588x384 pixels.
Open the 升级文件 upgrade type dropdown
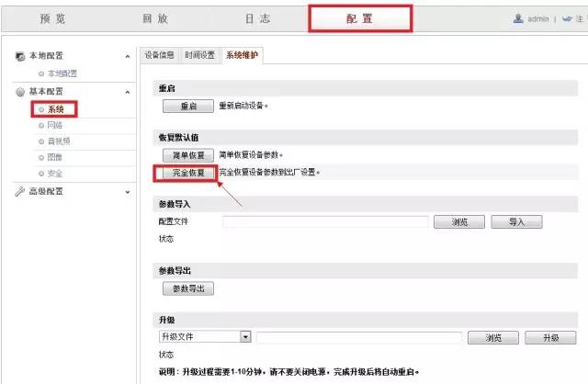[x=245, y=337]
